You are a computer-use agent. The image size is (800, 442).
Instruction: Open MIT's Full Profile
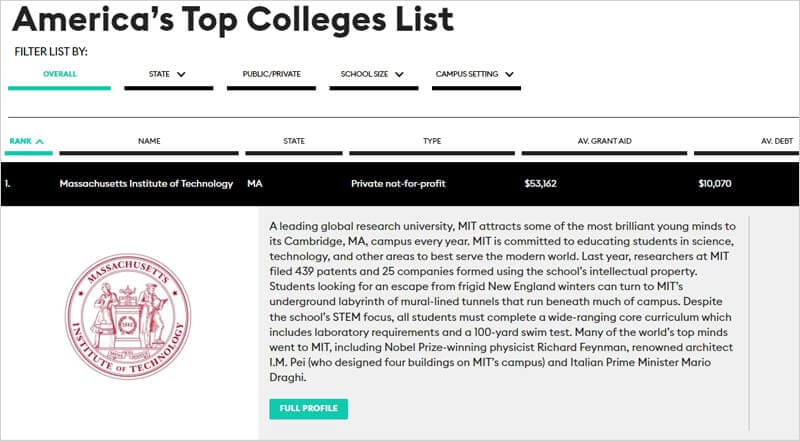pos(308,408)
